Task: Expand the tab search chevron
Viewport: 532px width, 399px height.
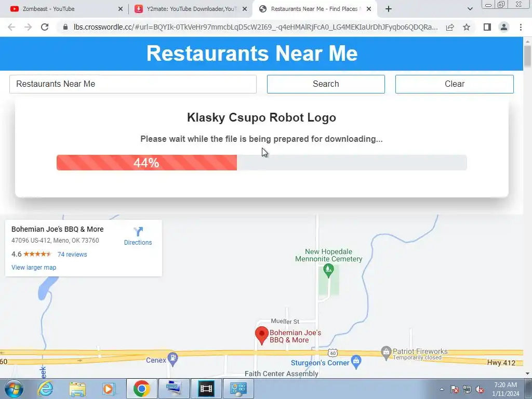Action: (x=470, y=9)
